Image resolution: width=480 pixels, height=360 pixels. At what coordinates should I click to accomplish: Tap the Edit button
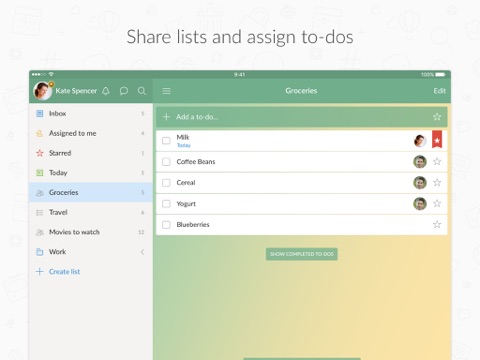click(x=439, y=91)
